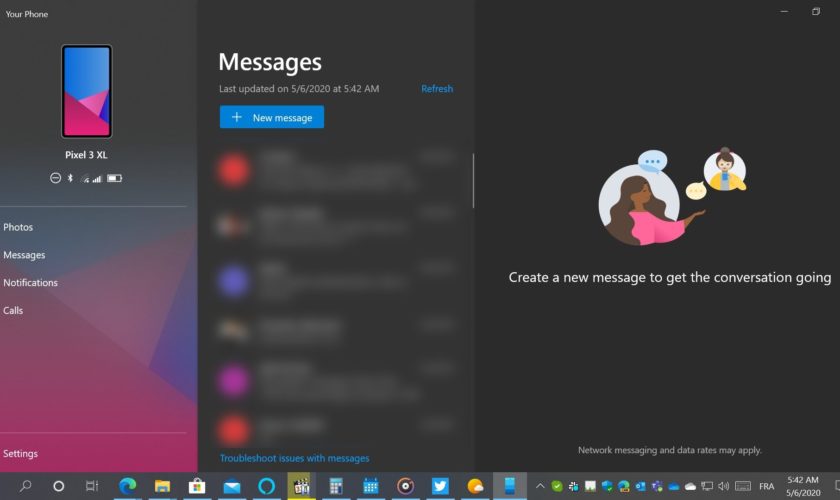
Task: Click the messages list scrollbar
Action: [473, 180]
